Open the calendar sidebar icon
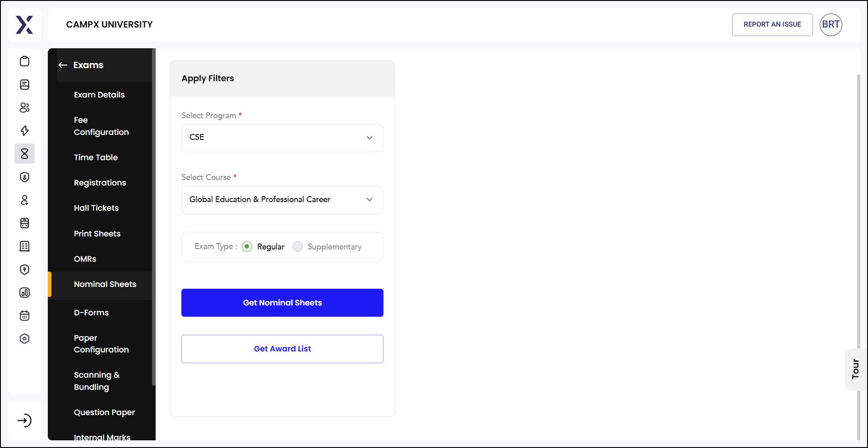This screenshot has height=448, width=868. (x=25, y=315)
